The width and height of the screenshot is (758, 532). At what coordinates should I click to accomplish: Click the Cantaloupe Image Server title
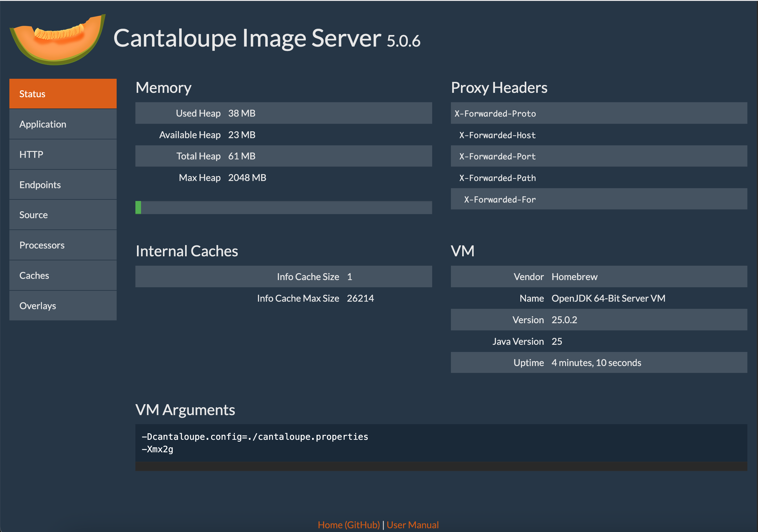(267, 38)
